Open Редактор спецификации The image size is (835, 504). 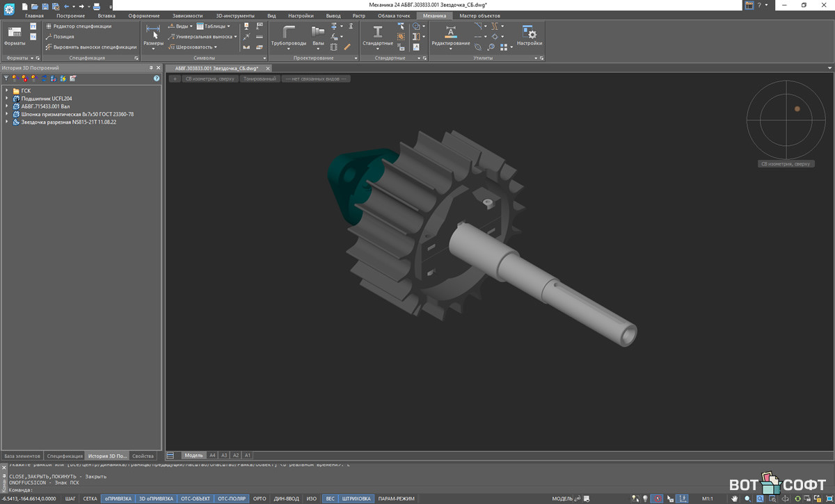[78, 26]
